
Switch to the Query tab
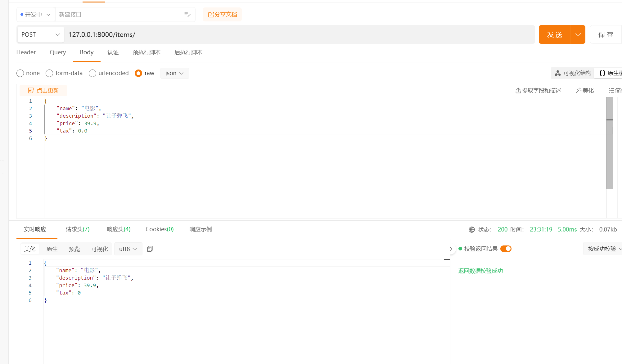tap(58, 52)
